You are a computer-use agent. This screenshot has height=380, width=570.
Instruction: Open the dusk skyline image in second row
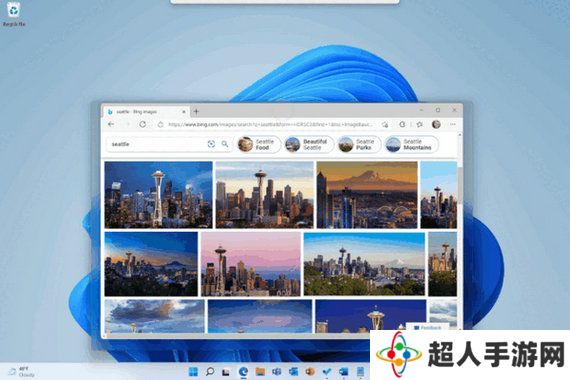pyautogui.click(x=151, y=264)
